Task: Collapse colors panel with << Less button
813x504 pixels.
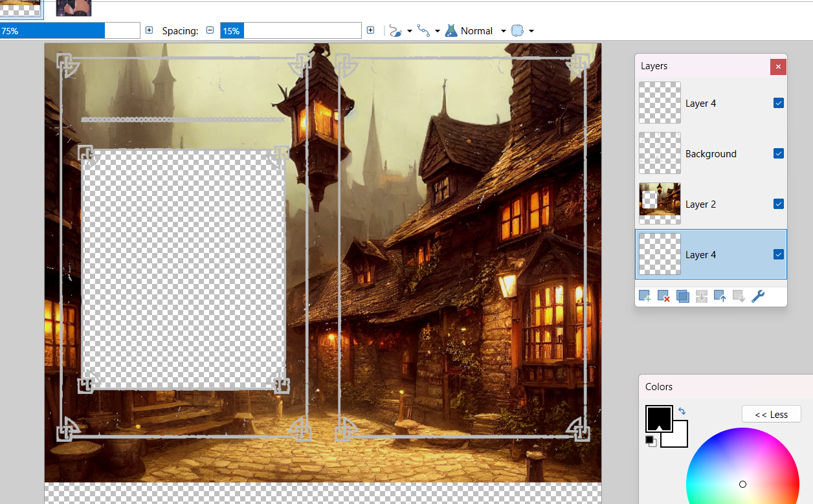Action: (771, 414)
